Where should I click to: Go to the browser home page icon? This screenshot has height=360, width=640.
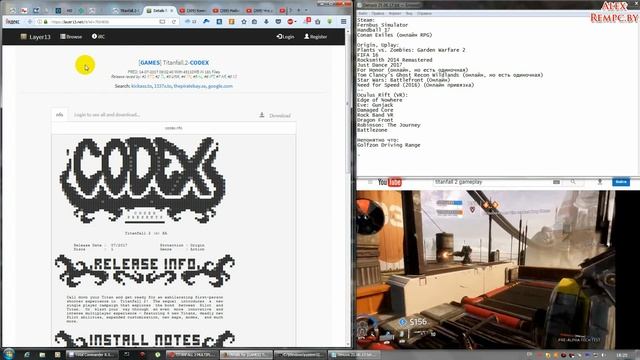point(318,21)
